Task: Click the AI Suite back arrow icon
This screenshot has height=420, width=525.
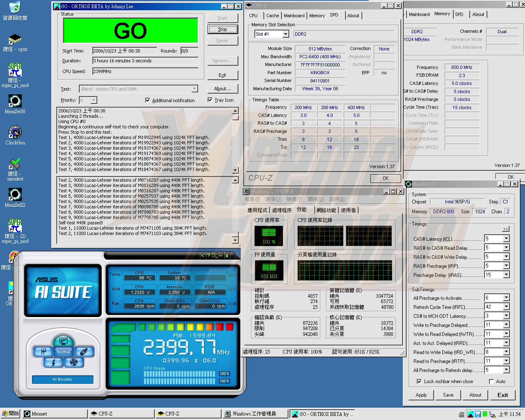Action: pyautogui.click(x=203, y=255)
